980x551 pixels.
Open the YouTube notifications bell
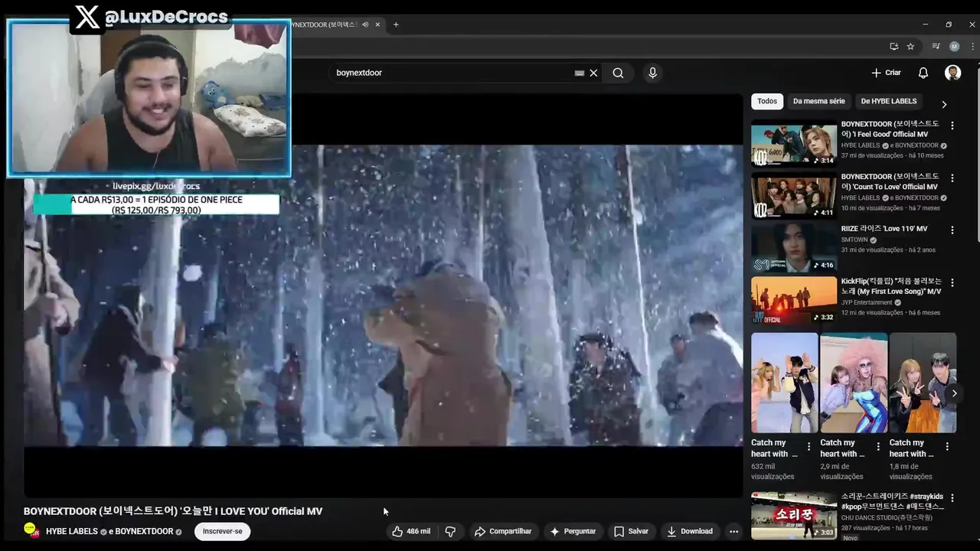click(923, 73)
